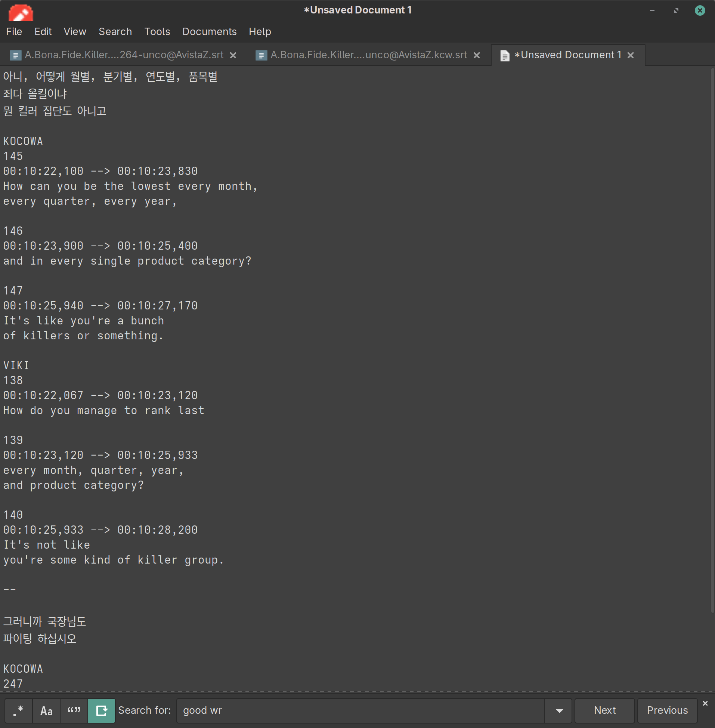Click the Next search button
The image size is (715, 728).
604,710
